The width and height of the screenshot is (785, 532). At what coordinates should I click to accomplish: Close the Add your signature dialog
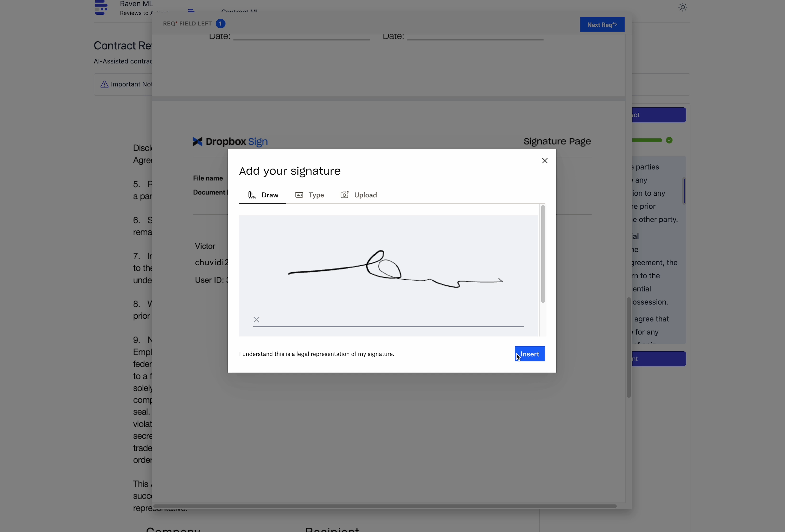(544, 161)
